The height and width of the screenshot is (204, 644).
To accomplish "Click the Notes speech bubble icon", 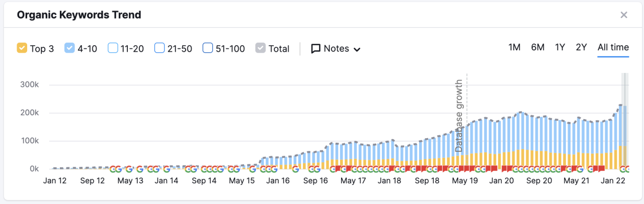I will coord(315,49).
